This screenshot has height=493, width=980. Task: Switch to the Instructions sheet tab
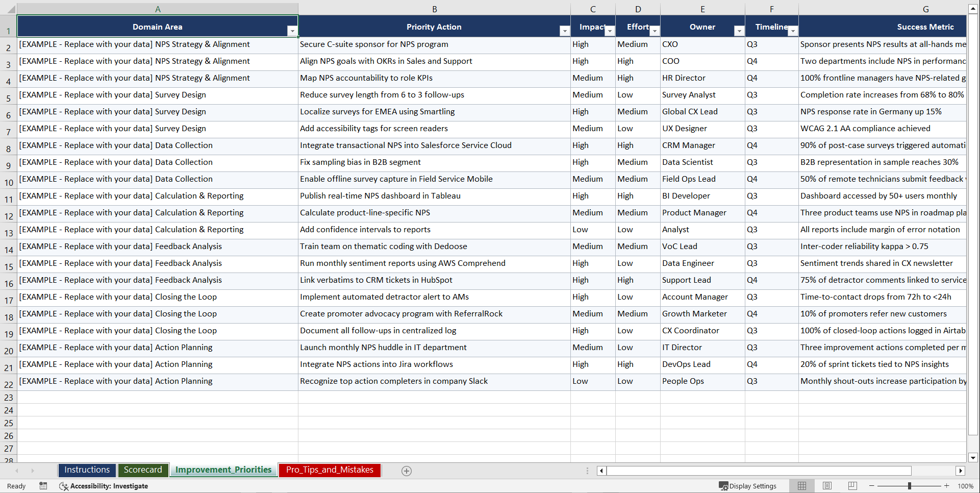tap(87, 470)
